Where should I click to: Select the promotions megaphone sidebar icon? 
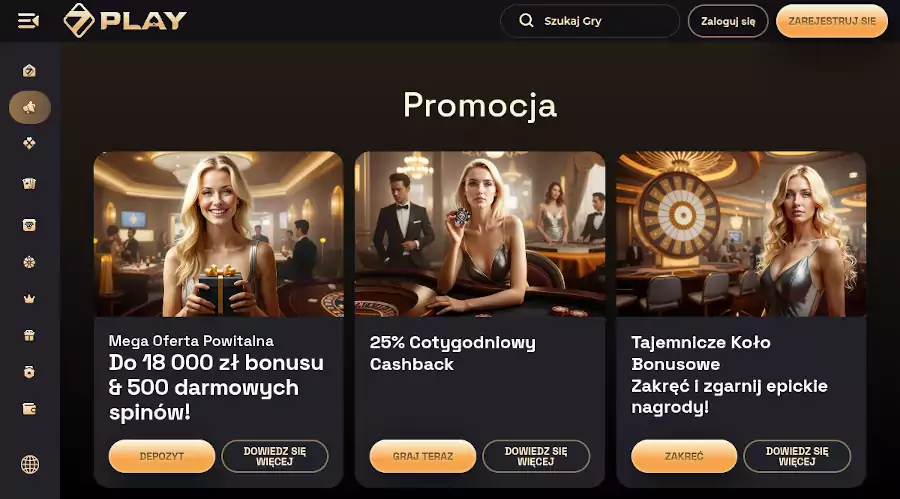[x=30, y=107]
